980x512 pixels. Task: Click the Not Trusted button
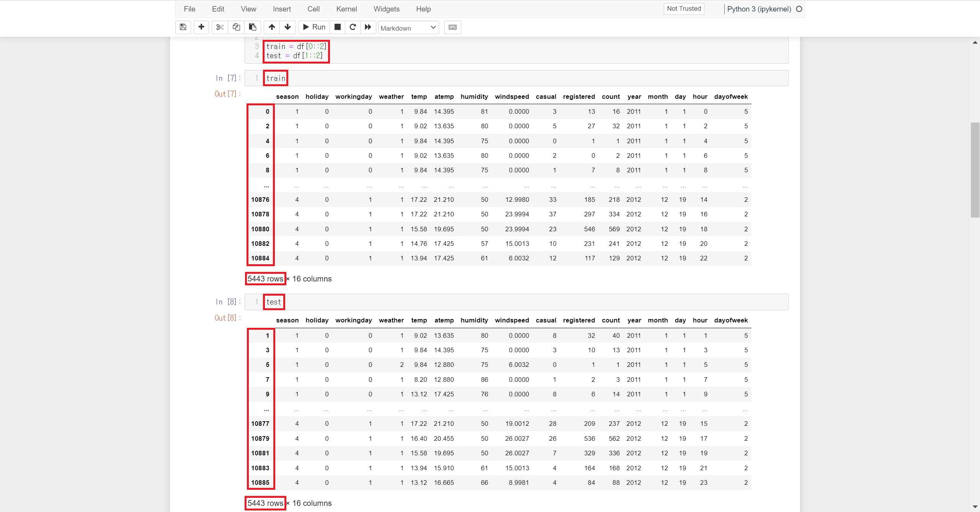684,9
